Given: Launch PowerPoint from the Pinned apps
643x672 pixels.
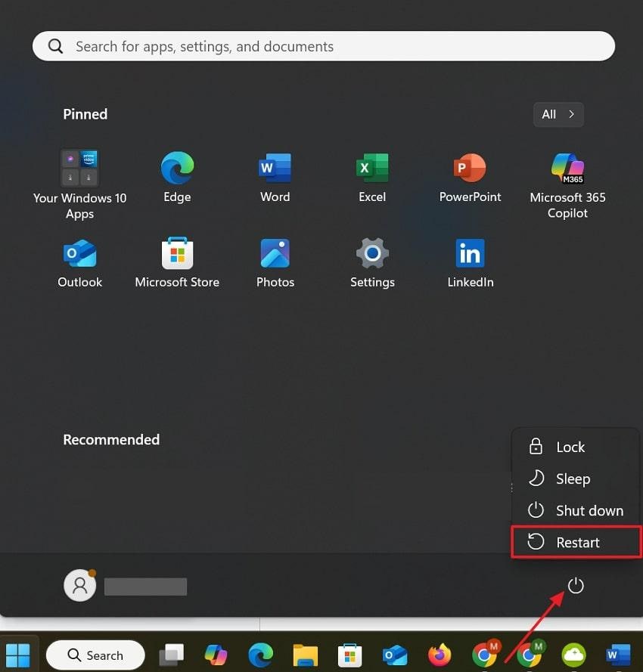Looking at the screenshot, I should pos(470,177).
